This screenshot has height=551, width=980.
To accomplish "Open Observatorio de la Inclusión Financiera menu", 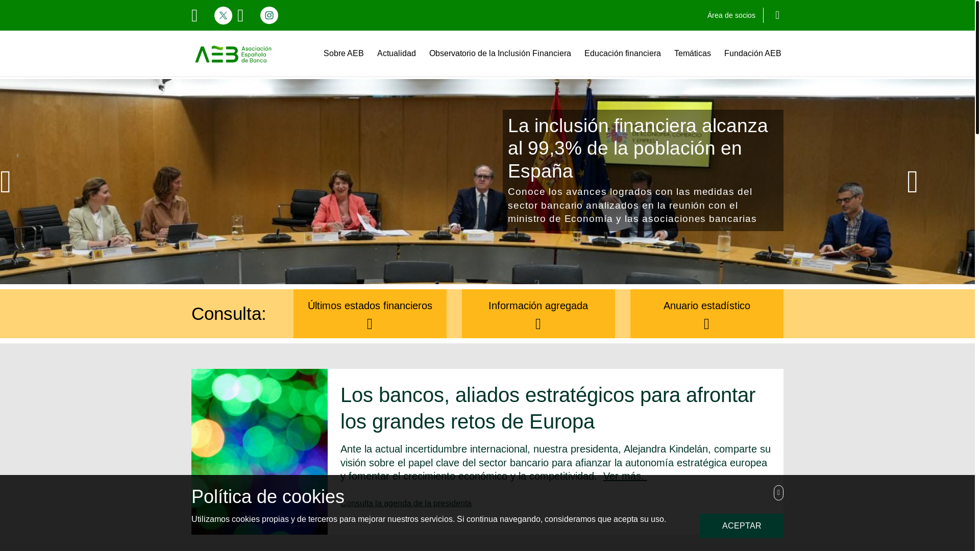I will 500,54.
